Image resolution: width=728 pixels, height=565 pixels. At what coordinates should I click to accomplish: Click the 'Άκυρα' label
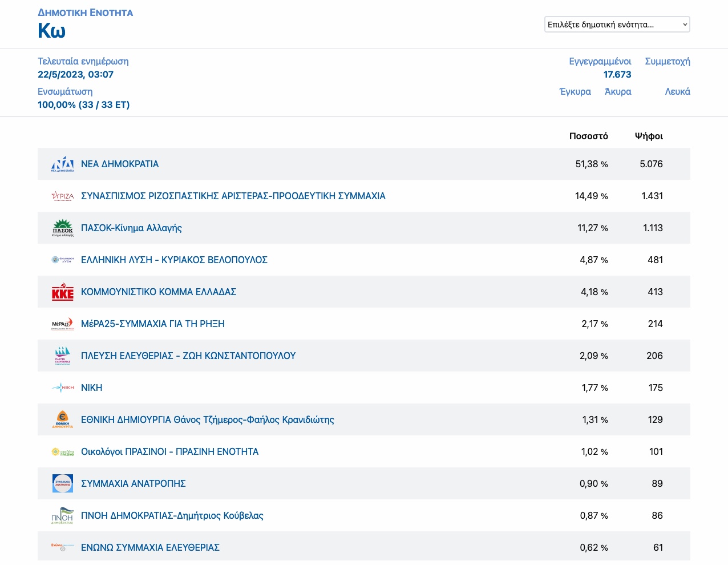click(618, 91)
